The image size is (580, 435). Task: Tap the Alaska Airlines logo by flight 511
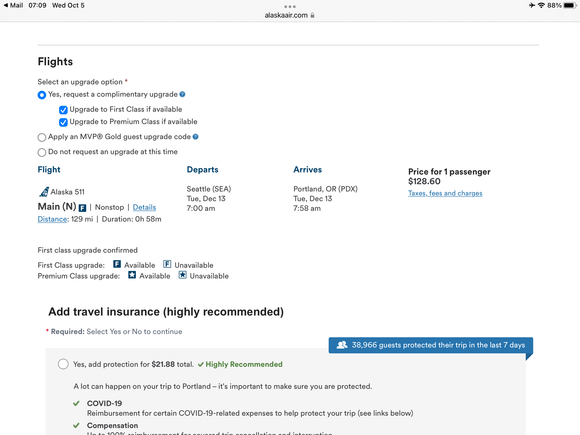click(x=44, y=192)
